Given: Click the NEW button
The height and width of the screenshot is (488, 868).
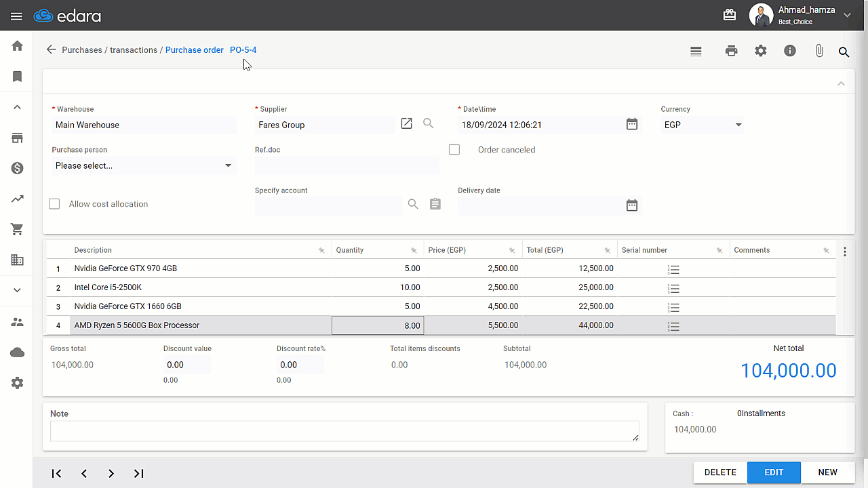Looking at the screenshot, I should tap(827, 472).
